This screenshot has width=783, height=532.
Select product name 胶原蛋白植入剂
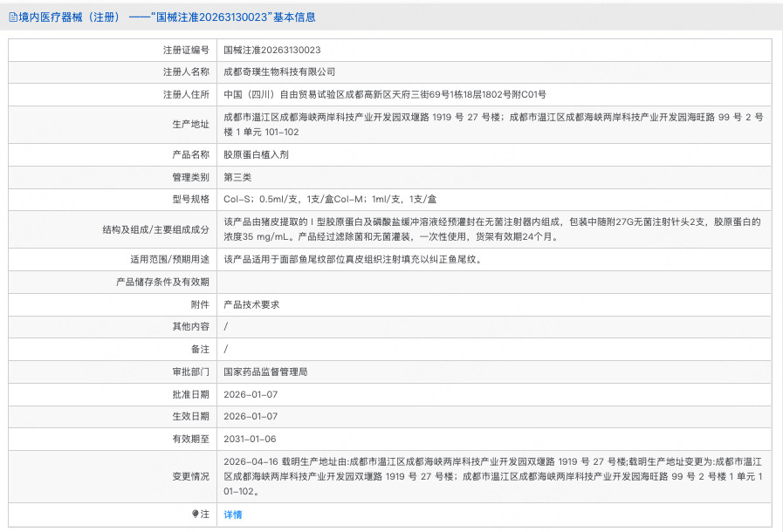[256, 154]
